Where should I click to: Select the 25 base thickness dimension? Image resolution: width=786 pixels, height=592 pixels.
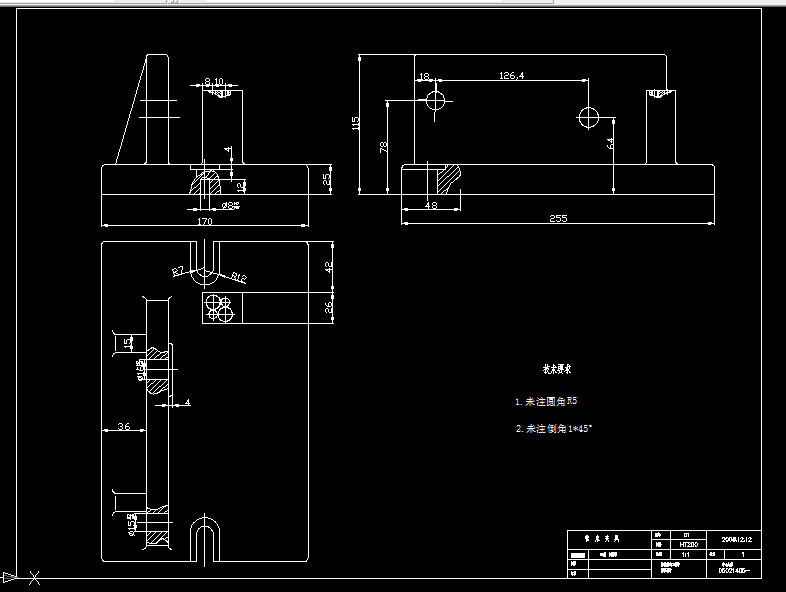[x=326, y=179]
